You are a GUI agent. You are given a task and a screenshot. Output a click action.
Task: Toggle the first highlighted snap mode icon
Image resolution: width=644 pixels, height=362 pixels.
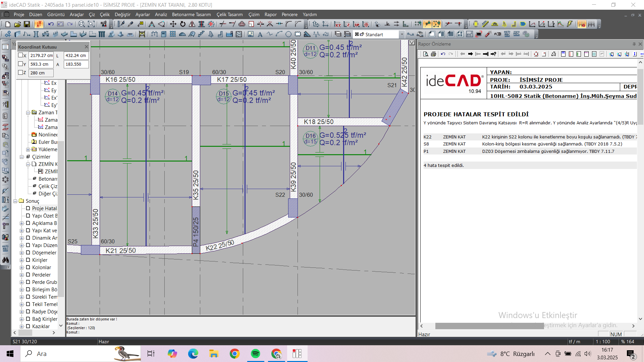(x=427, y=24)
